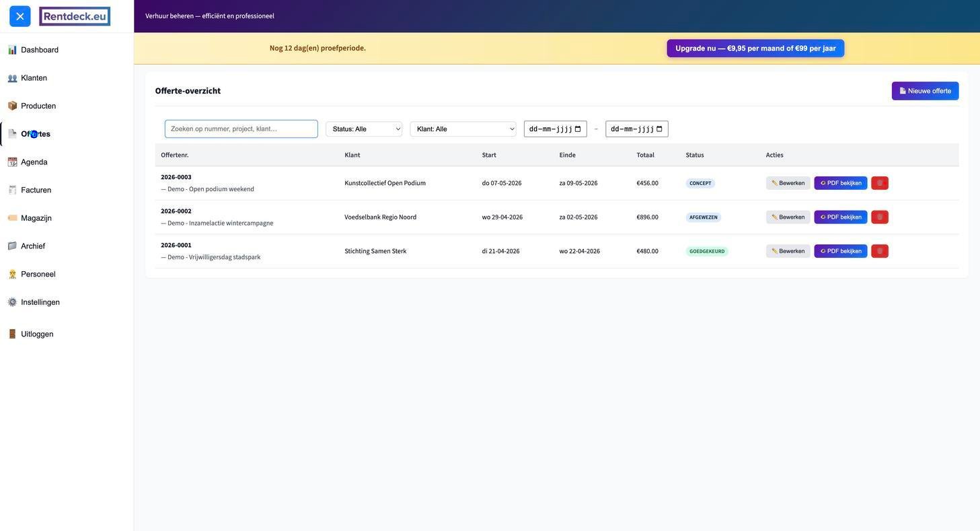Delete offerte 2026-0001 with red trash icon
This screenshot has width=980, height=531.
pyautogui.click(x=879, y=251)
